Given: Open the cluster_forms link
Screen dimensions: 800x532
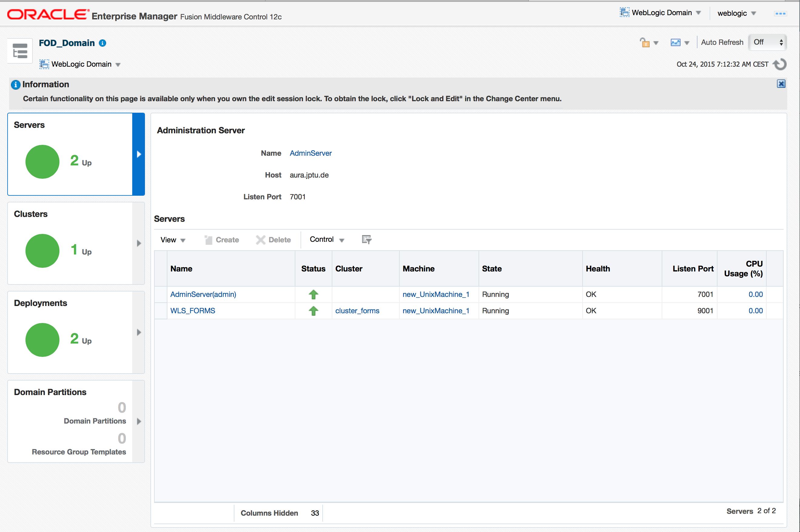Looking at the screenshot, I should pos(357,311).
